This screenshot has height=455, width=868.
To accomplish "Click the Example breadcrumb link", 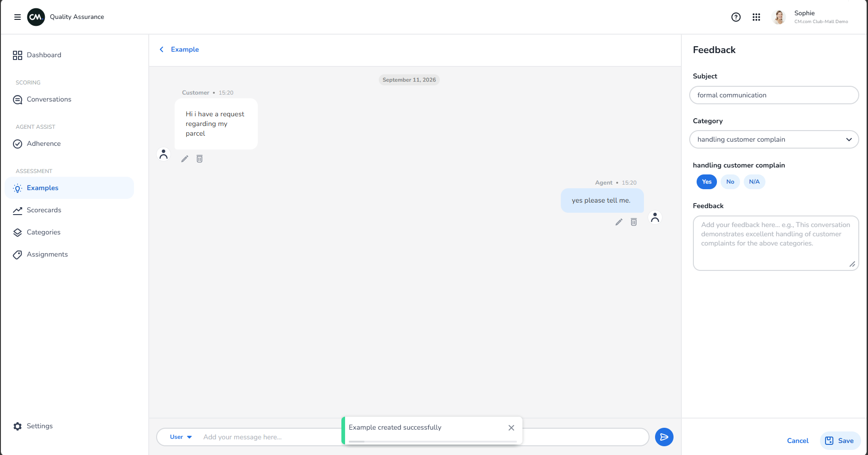I will [x=185, y=49].
